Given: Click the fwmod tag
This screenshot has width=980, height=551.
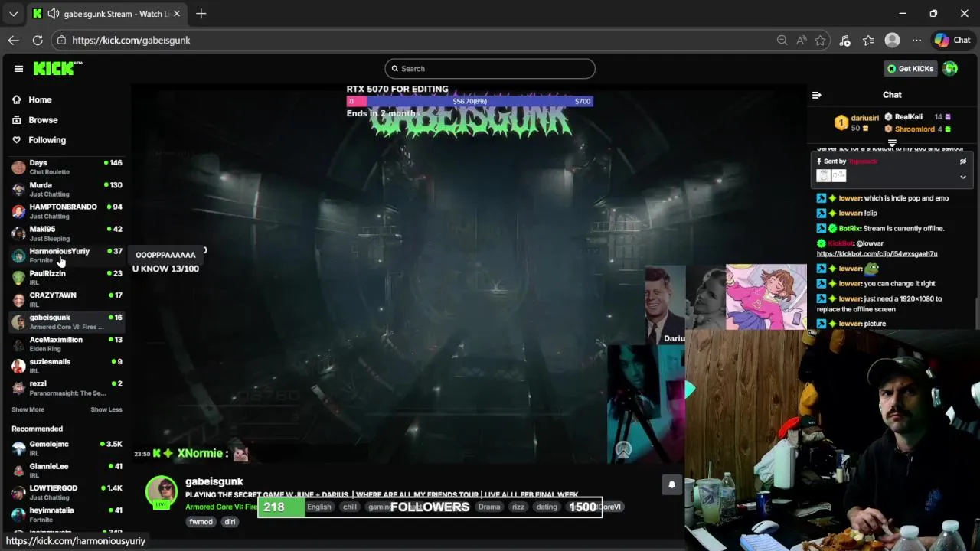Looking at the screenshot, I should coord(201,522).
